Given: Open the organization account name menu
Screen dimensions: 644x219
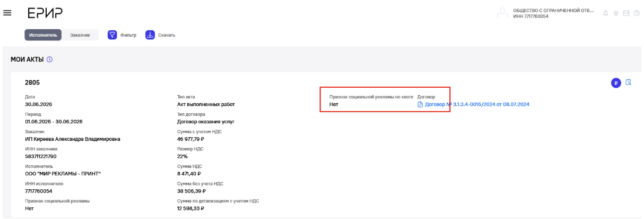Looking at the screenshot, I should click(553, 13).
